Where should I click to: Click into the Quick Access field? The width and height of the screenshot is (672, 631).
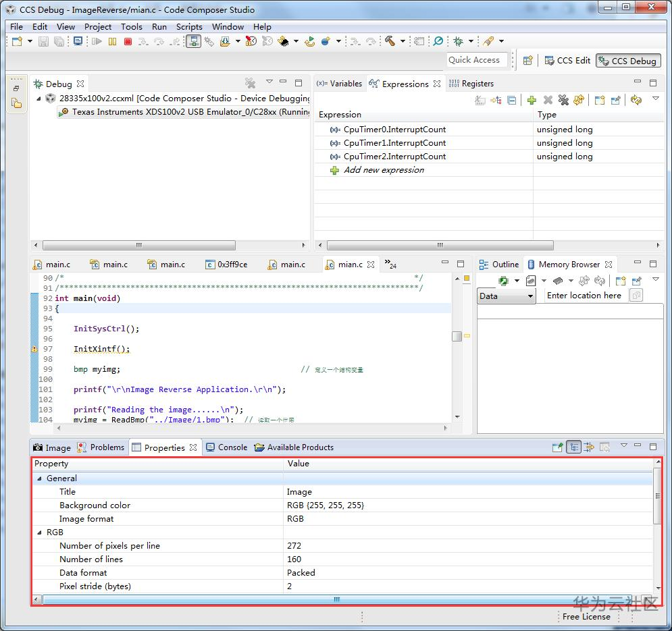[x=477, y=60]
